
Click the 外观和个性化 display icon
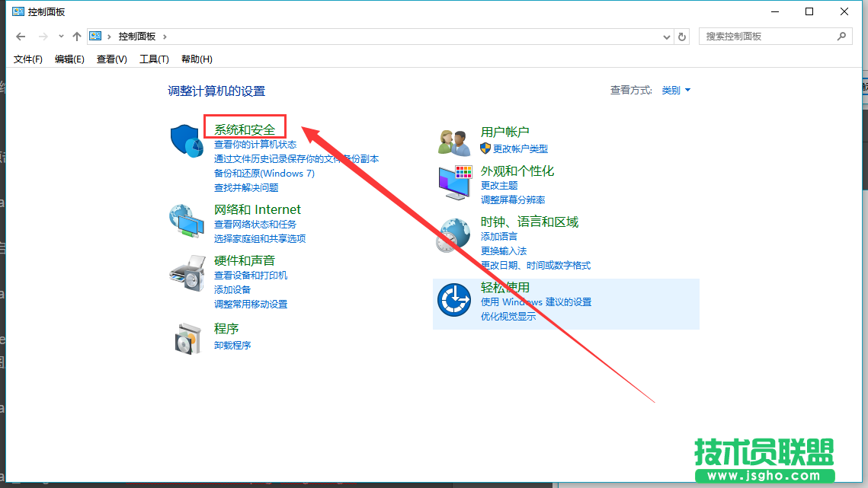click(x=453, y=180)
